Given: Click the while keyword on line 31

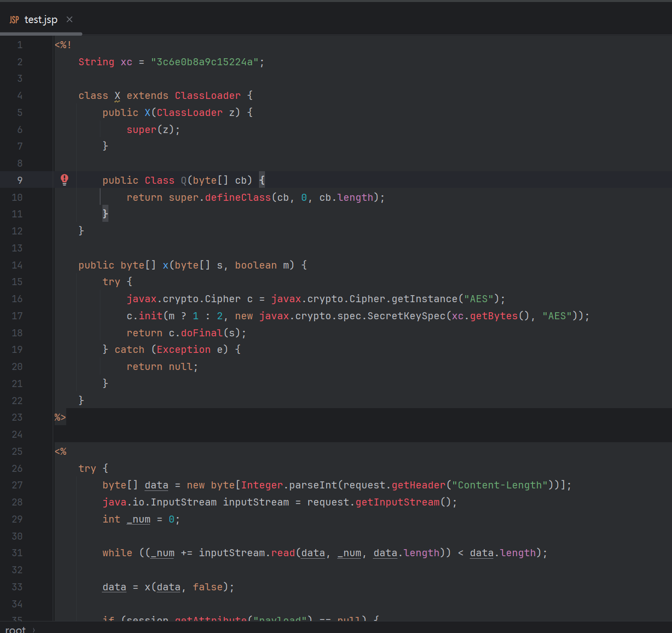Looking at the screenshot, I should coord(117,553).
